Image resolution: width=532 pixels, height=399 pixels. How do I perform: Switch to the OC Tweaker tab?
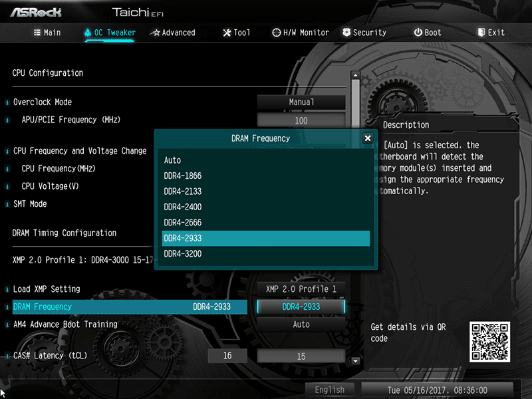(x=110, y=33)
